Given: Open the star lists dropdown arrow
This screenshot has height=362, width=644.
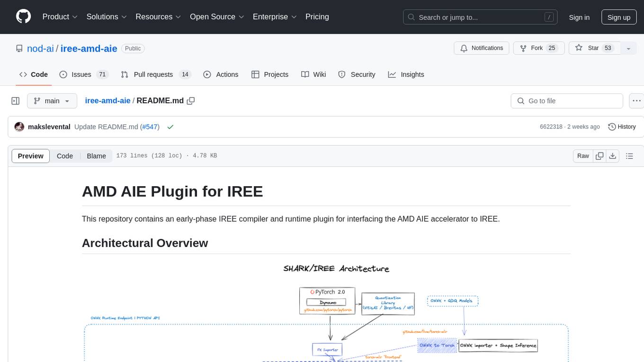Looking at the screenshot, I should coord(628,48).
